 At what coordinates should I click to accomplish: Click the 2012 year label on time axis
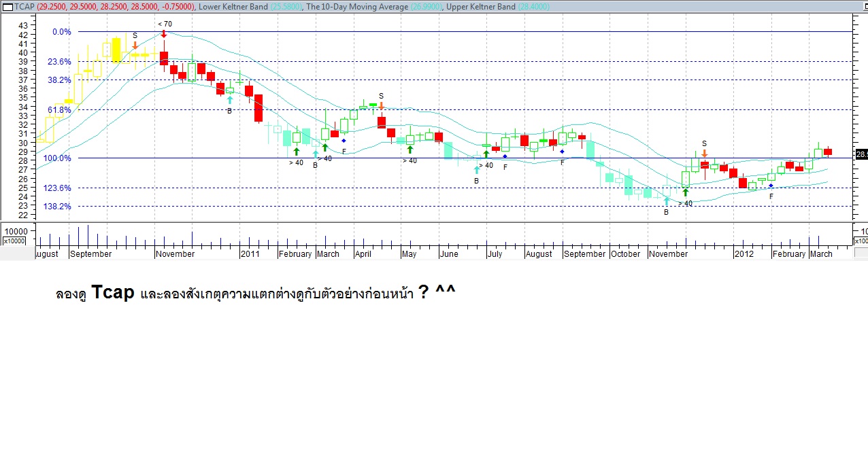pyautogui.click(x=744, y=254)
